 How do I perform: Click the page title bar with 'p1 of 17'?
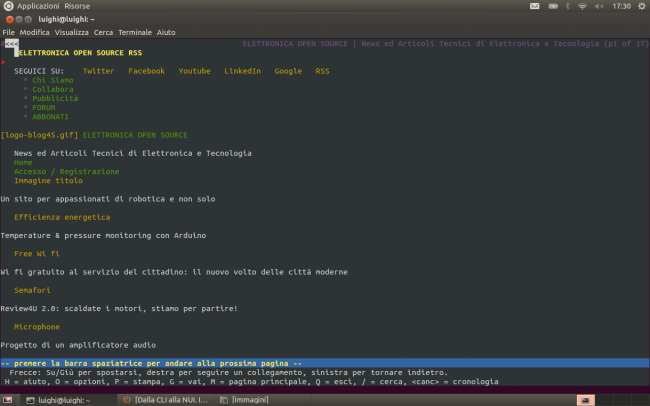pyautogui.click(x=446, y=44)
